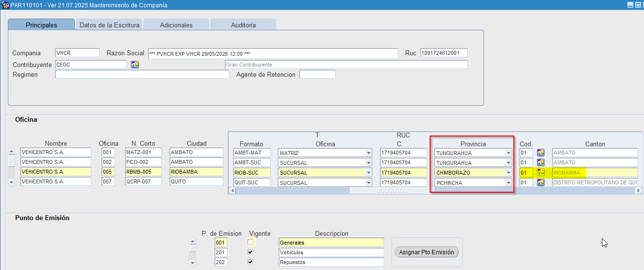This screenshot has height=270, width=644.
Task: Click the highlighted Canton field RIOBAMBA
Action: point(595,173)
